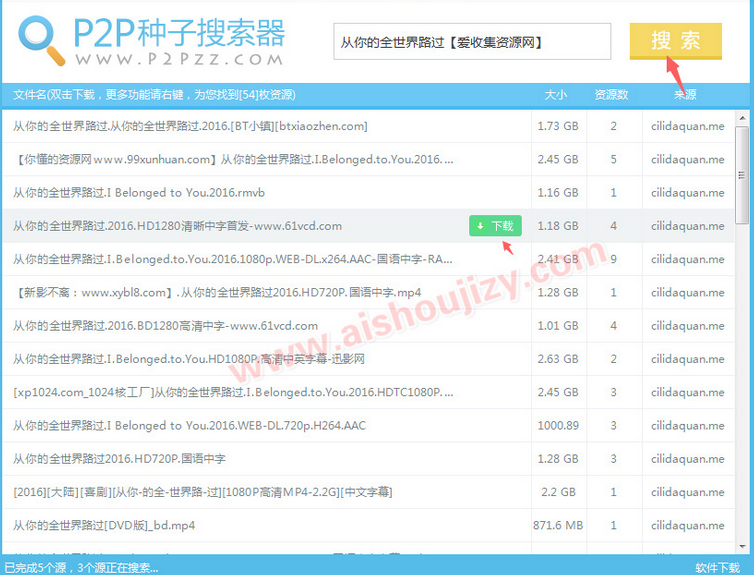Click the 1.16 GB size cell
Image resolution: width=754 pixels, height=575 pixels.
[558, 192]
